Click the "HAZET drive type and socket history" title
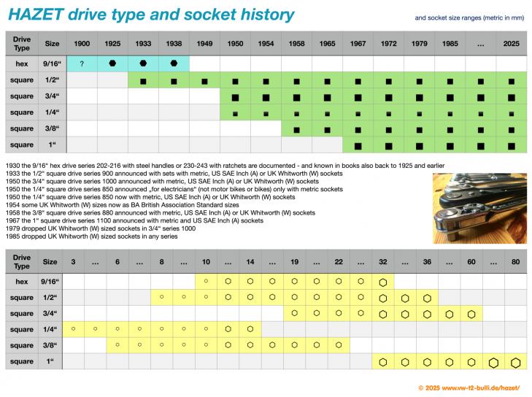Screen dimensions: 532x397 pyautogui.click(x=151, y=15)
